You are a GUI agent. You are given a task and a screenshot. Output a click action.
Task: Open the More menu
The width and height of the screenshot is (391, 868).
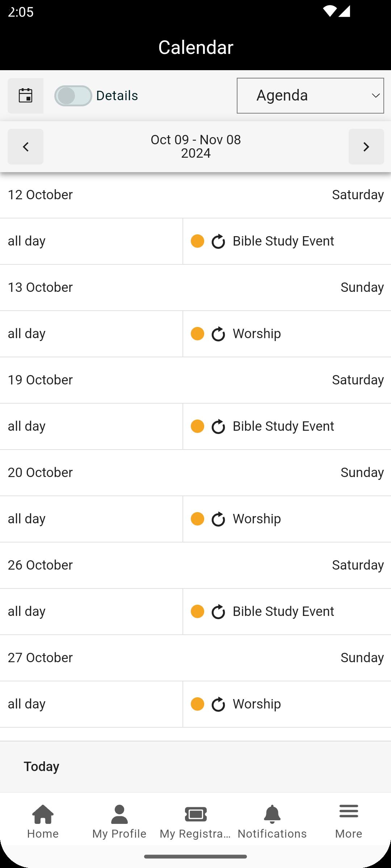click(x=349, y=821)
